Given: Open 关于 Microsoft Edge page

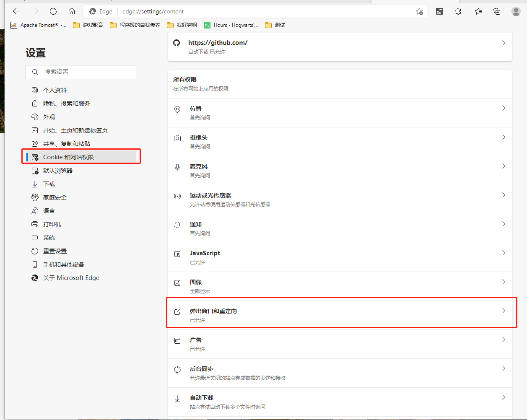Looking at the screenshot, I should coord(71,277).
